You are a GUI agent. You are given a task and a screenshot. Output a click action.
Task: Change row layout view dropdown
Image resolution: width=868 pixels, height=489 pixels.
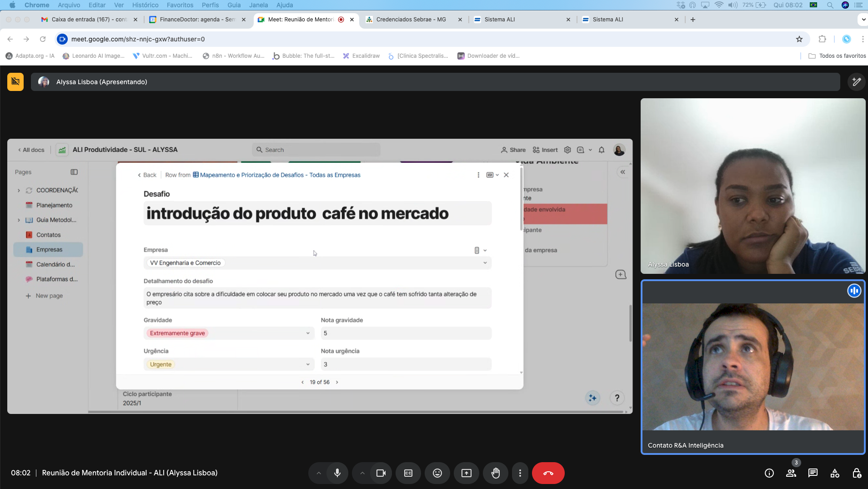click(492, 175)
